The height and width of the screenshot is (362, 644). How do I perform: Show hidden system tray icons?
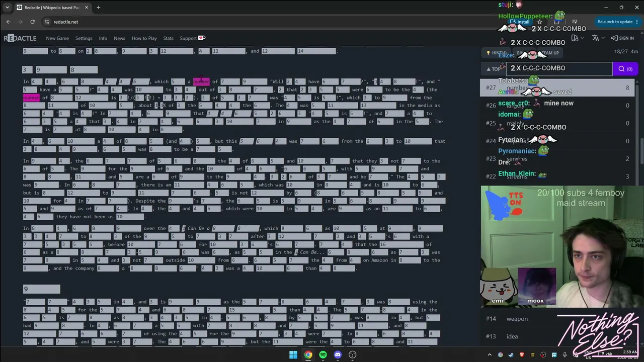pos(490,355)
